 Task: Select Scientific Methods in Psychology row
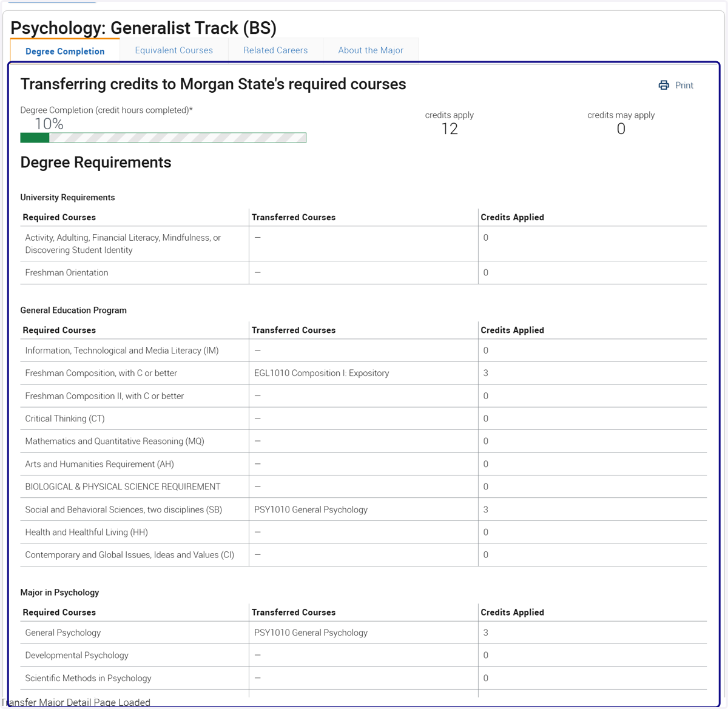coord(363,678)
